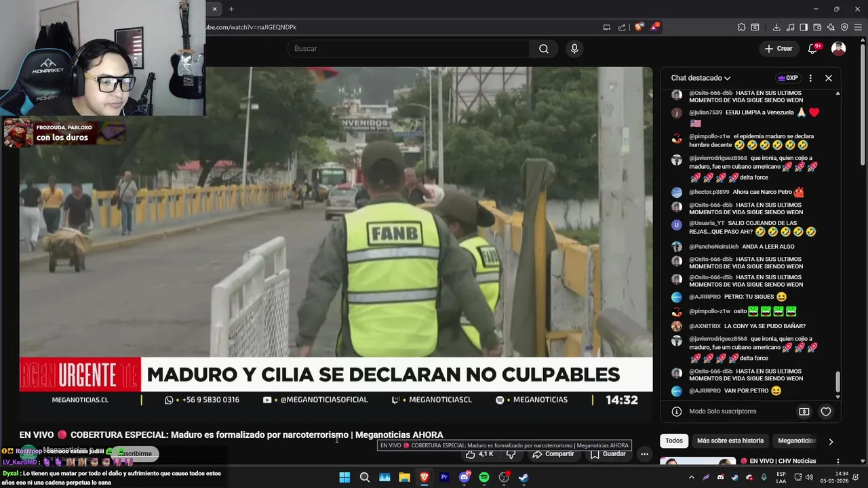Open the downloads arrow icon
This screenshot has width=868, height=488.
pyautogui.click(x=776, y=27)
